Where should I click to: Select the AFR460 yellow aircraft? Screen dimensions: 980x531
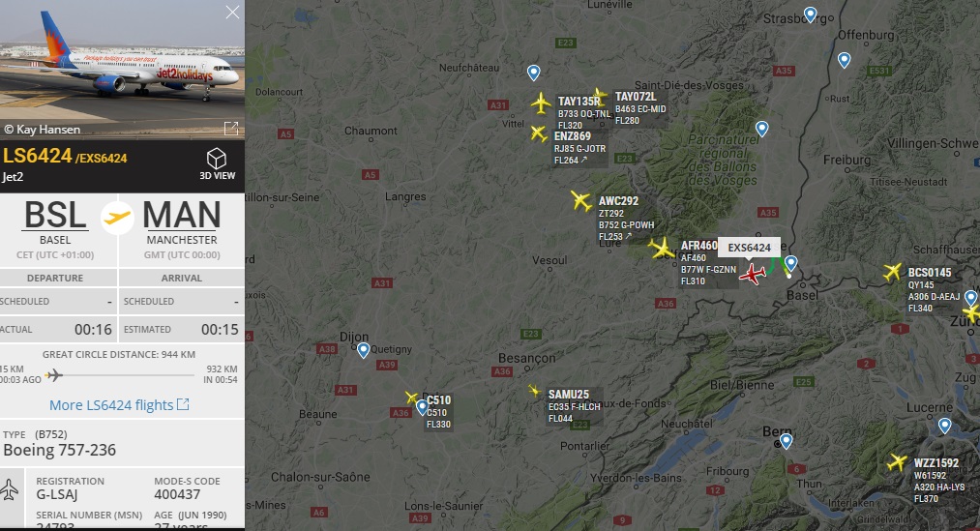662,249
